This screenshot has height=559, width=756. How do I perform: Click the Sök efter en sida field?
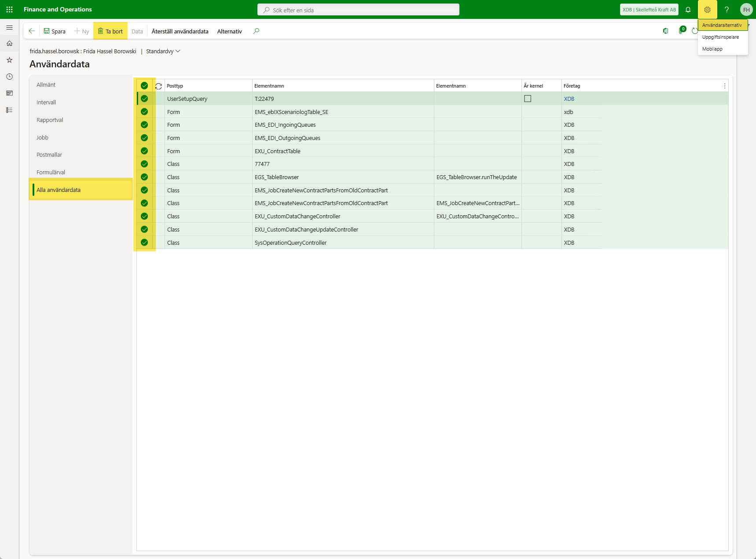point(358,10)
